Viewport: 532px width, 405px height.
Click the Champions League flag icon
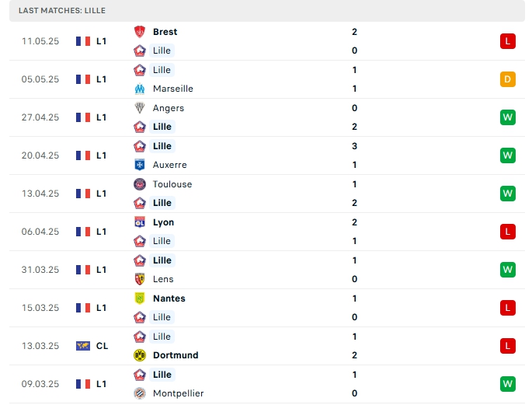pos(83,346)
